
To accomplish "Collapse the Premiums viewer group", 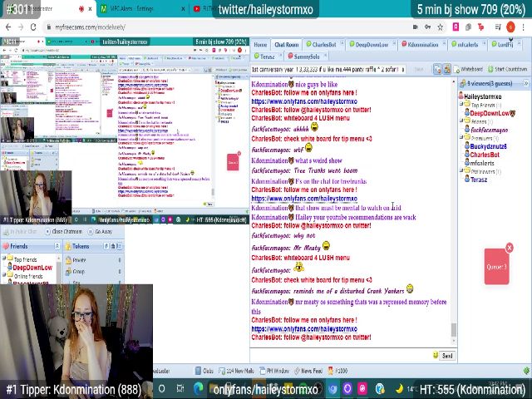I will click(x=461, y=136).
